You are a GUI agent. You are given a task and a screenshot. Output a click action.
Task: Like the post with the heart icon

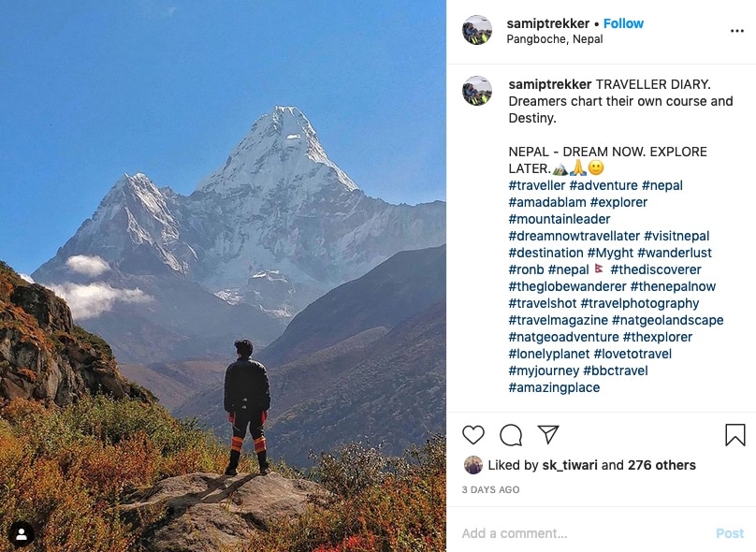pyautogui.click(x=473, y=435)
